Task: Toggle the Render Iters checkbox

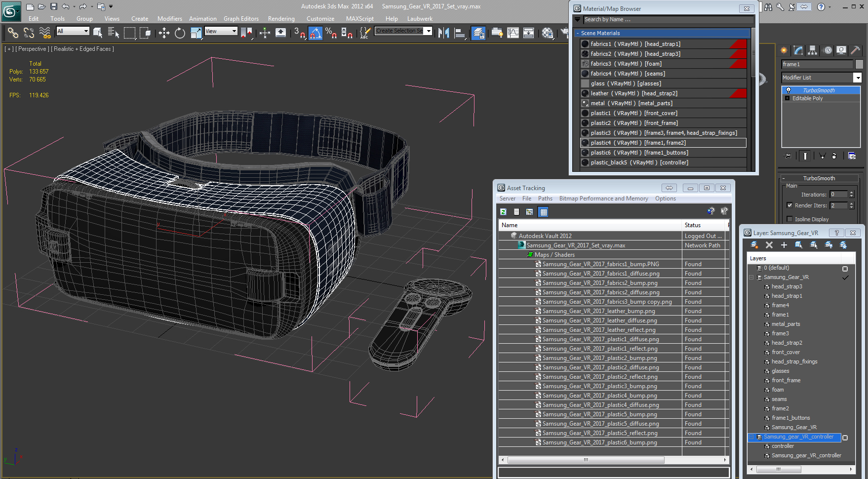Action: click(x=789, y=205)
